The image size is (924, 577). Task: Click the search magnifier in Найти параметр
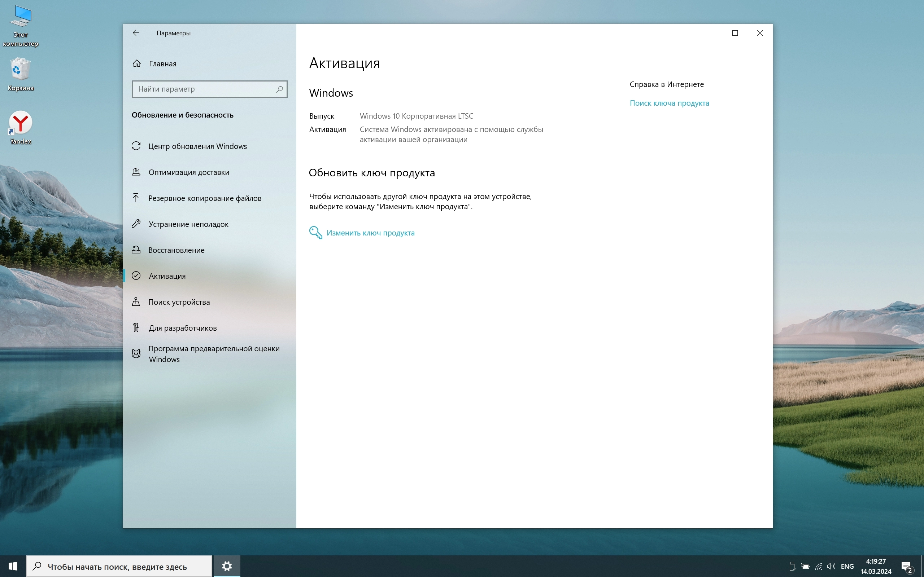(x=279, y=89)
